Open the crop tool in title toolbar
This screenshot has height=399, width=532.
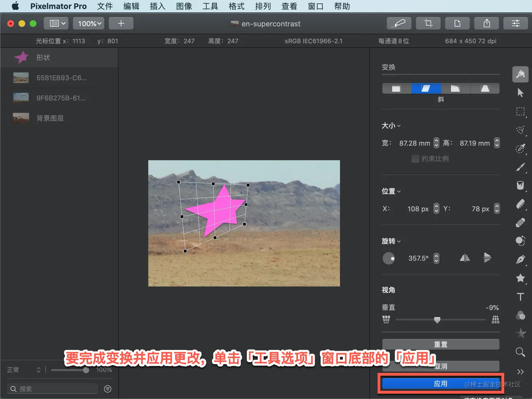pyautogui.click(x=428, y=23)
